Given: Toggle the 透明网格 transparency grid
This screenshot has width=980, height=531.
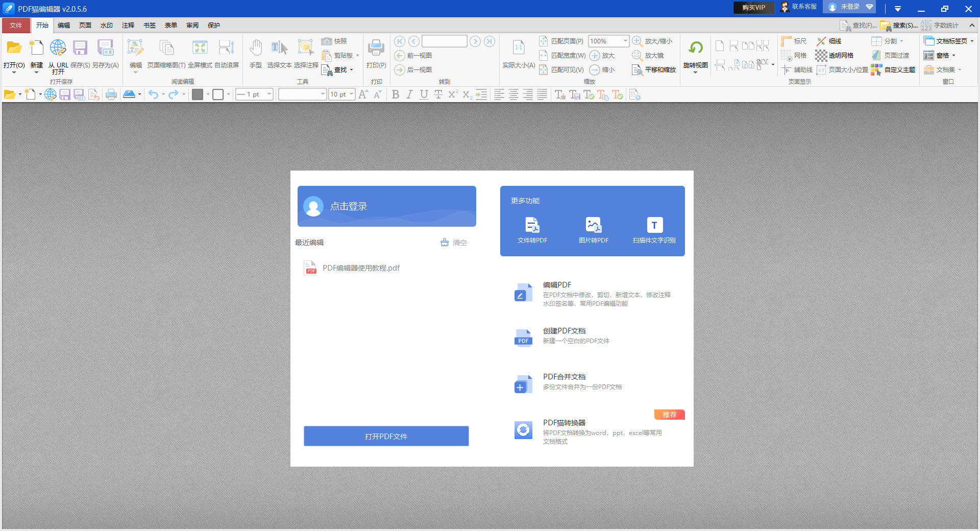Looking at the screenshot, I should click(x=835, y=55).
